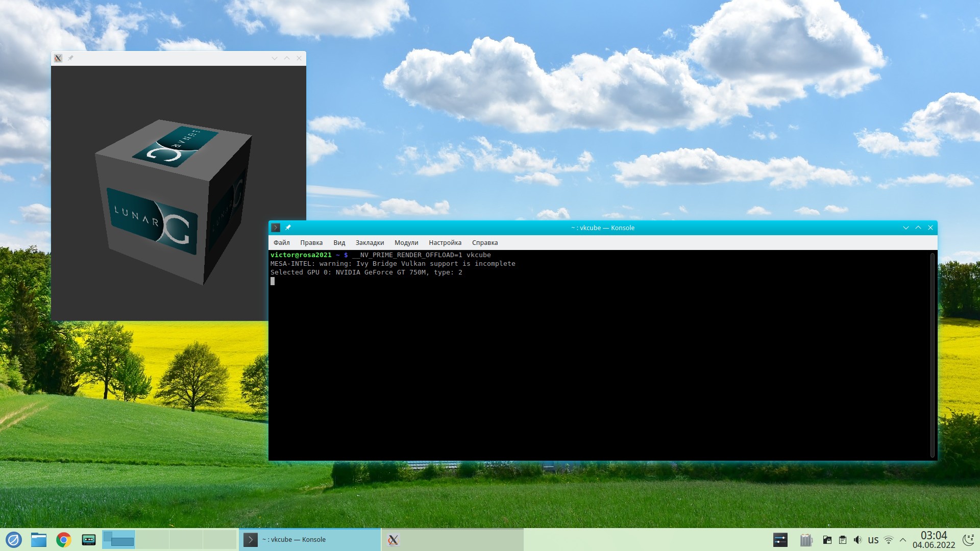The width and height of the screenshot is (980, 551).
Task: Open the application launcher menu
Action: pyautogui.click(x=13, y=539)
